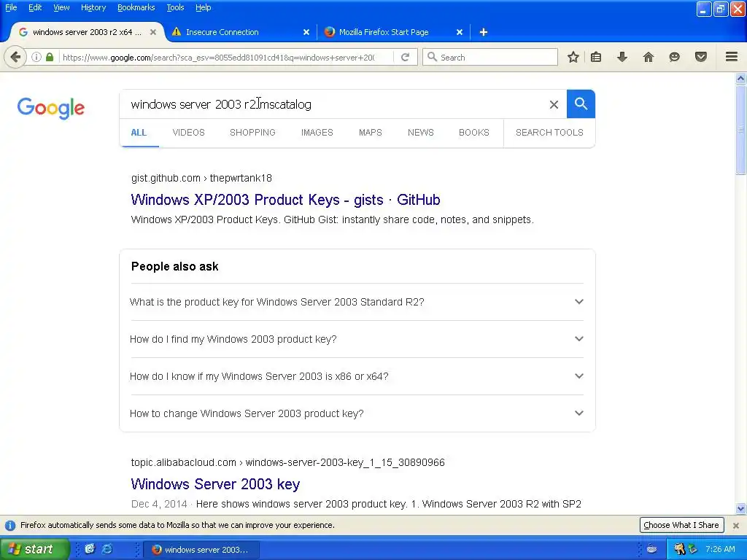Screen dimensions: 747x560
Task: Click the Choose What I Share button
Action: click(681, 525)
